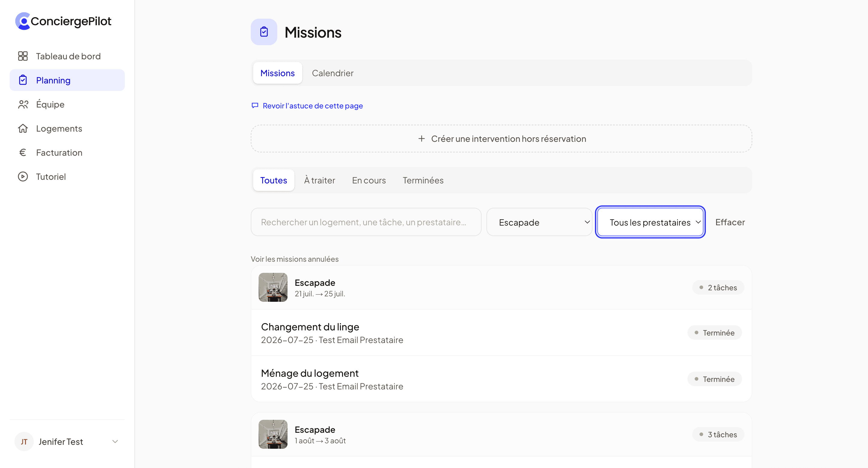Open the Changement du linge task

pos(501,333)
